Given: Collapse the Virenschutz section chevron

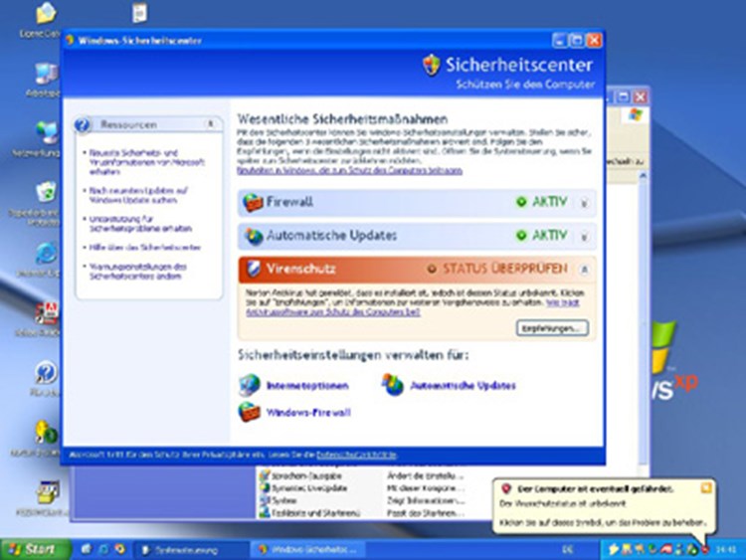Looking at the screenshot, I should tap(584, 270).
